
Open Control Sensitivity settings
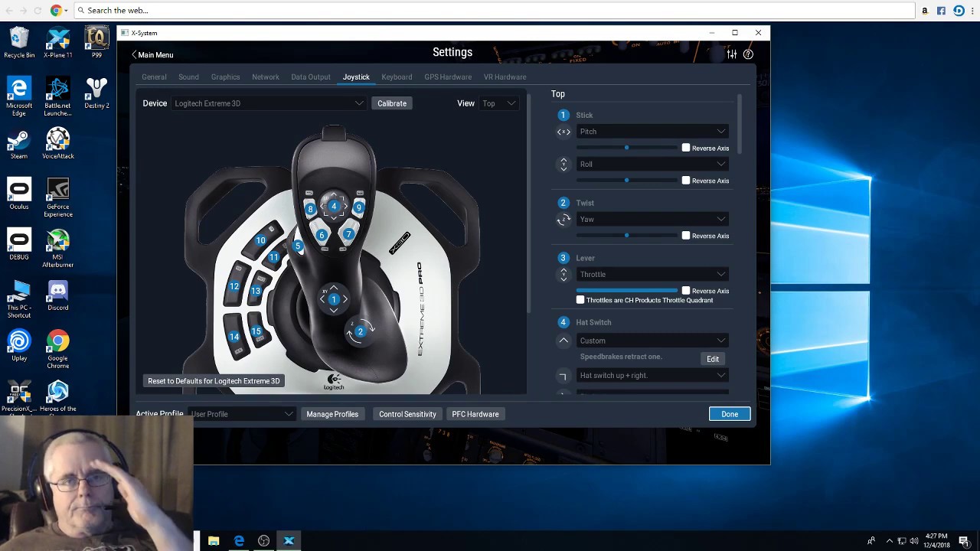click(x=407, y=414)
